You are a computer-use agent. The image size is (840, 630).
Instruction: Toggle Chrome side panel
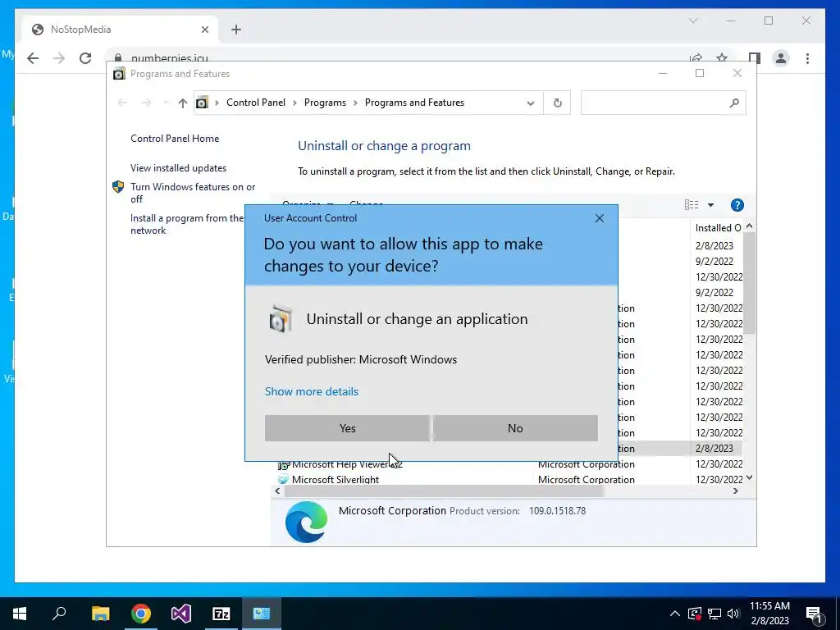[755, 58]
